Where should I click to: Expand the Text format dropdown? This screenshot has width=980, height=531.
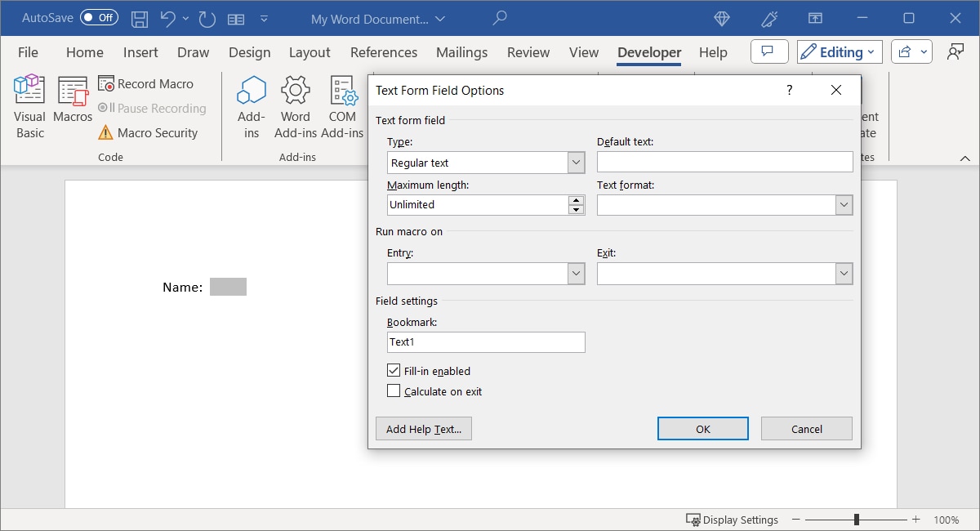[x=844, y=204]
